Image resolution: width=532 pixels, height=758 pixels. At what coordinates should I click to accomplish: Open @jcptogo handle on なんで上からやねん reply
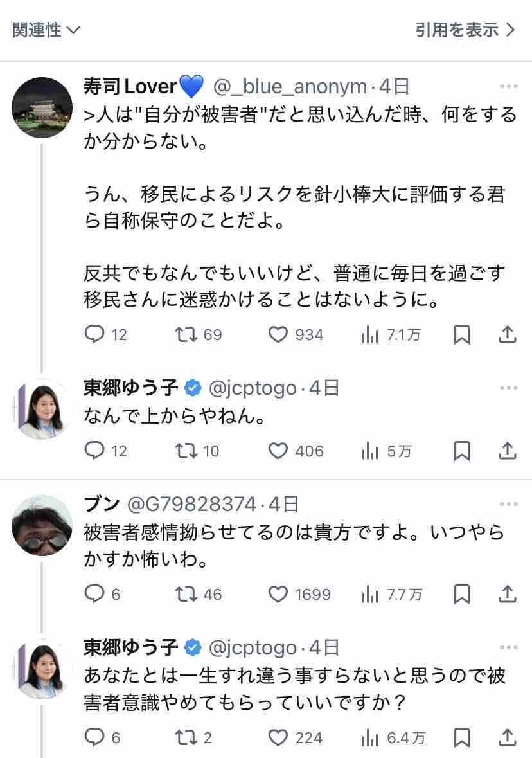(253, 388)
